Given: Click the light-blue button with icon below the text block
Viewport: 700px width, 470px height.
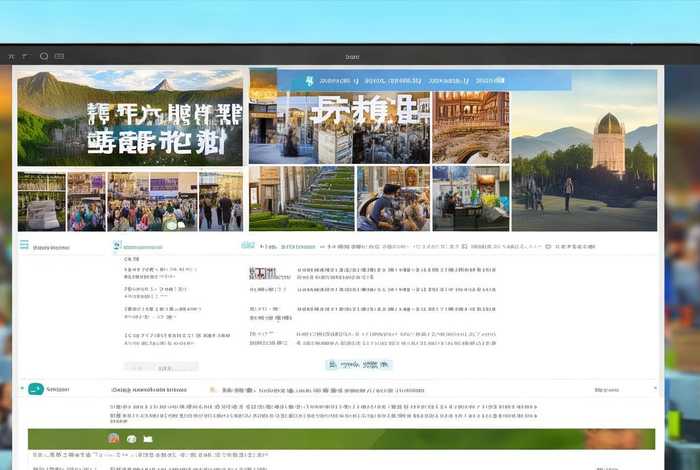Looking at the screenshot, I should click(x=359, y=364).
